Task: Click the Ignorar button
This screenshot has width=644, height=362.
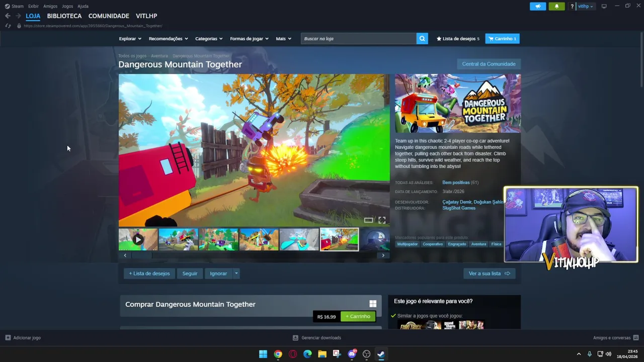Action: 218,274
